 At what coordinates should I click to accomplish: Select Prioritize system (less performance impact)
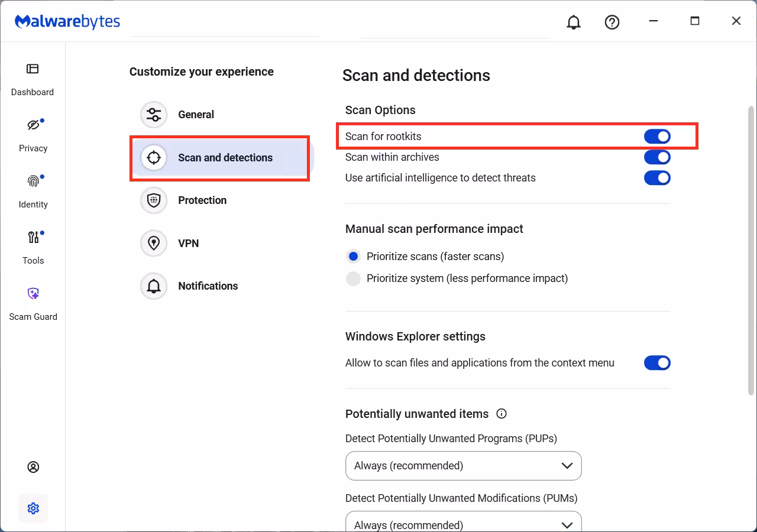point(353,278)
